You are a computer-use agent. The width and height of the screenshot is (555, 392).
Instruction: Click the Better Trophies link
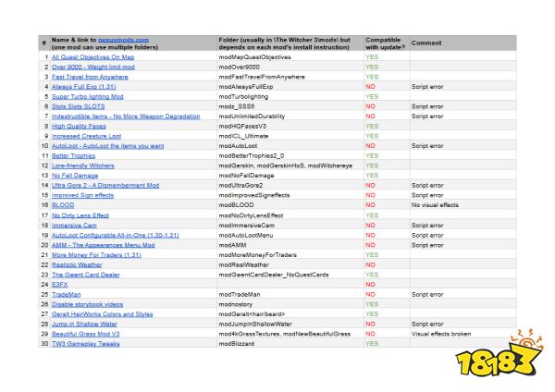point(73,155)
